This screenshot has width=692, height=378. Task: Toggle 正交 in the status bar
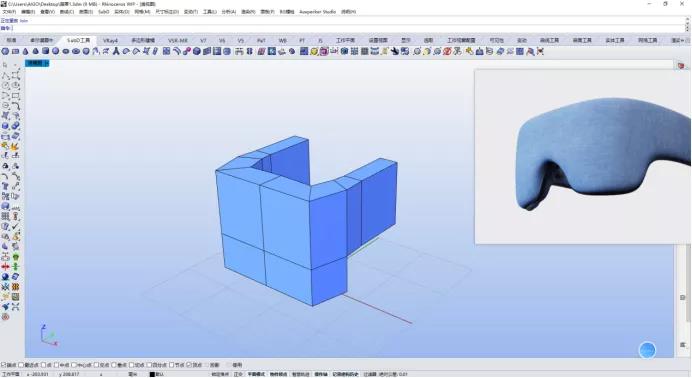click(238, 374)
